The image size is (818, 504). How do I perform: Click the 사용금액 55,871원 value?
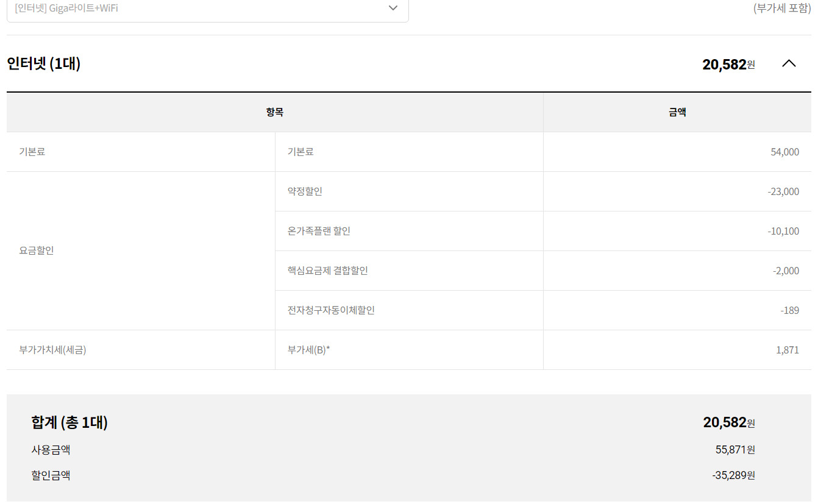pyautogui.click(x=735, y=450)
